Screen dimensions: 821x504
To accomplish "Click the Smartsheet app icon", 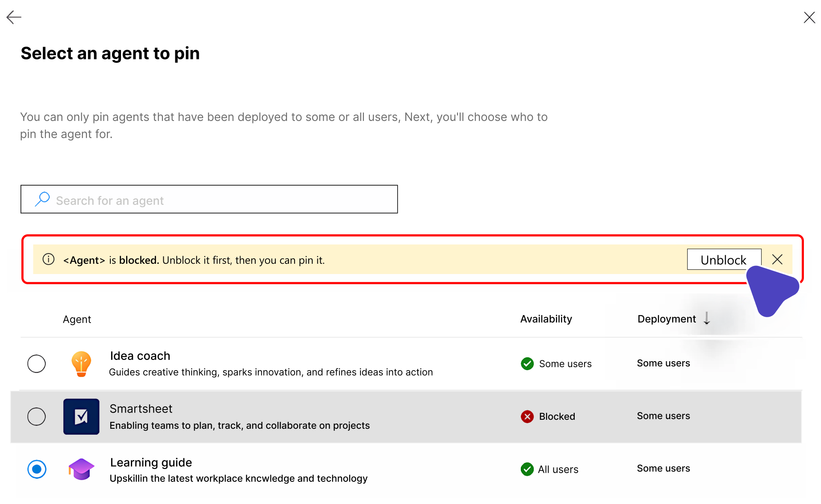I will click(x=81, y=416).
